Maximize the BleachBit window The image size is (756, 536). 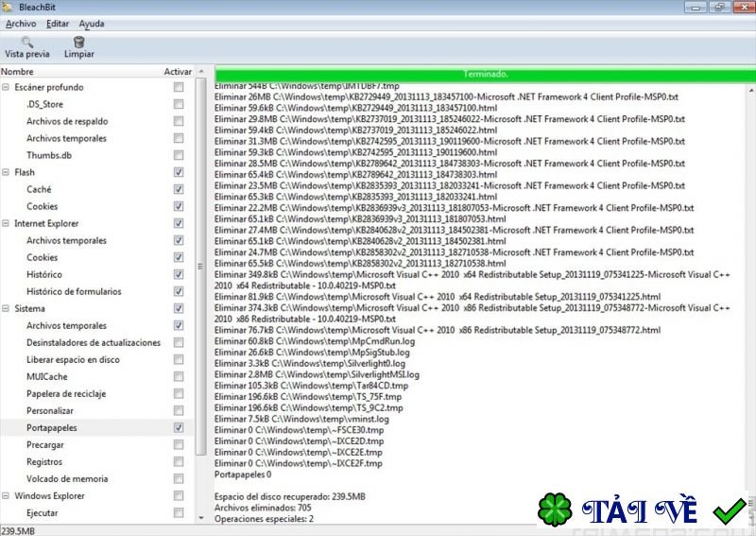(x=719, y=7)
